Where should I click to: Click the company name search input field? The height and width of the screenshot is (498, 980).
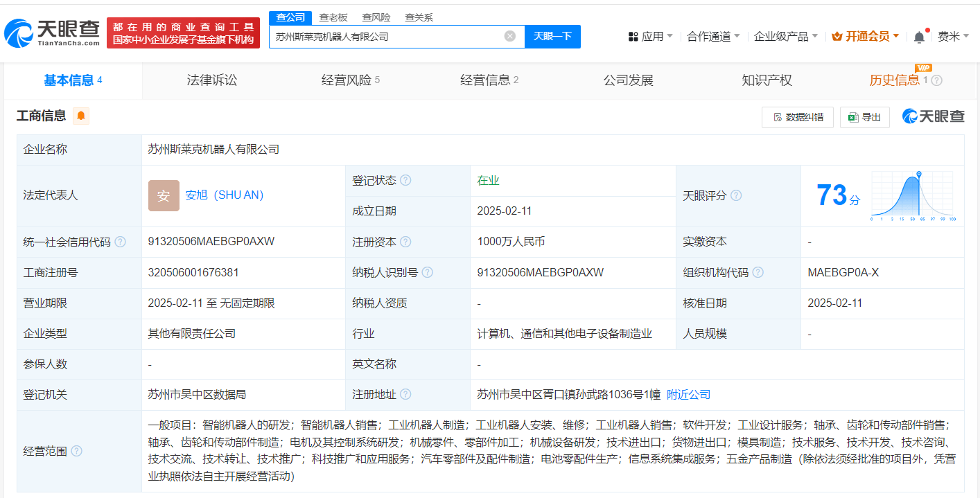click(385, 36)
